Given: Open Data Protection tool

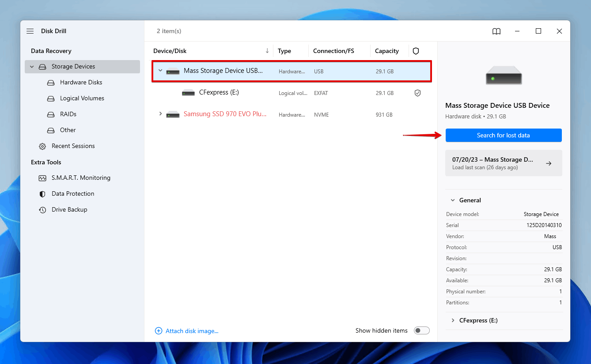Looking at the screenshot, I should (73, 194).
